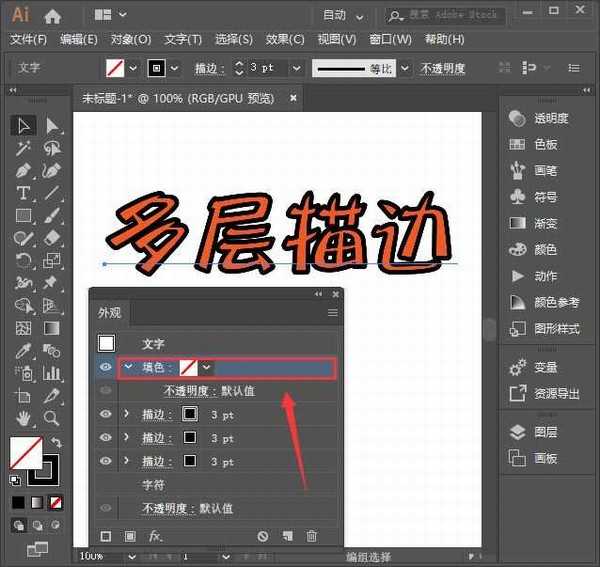Open the fx add effect menu
Image resolution: width=600 pixels, height=567 pixels.
pos(155,536)
